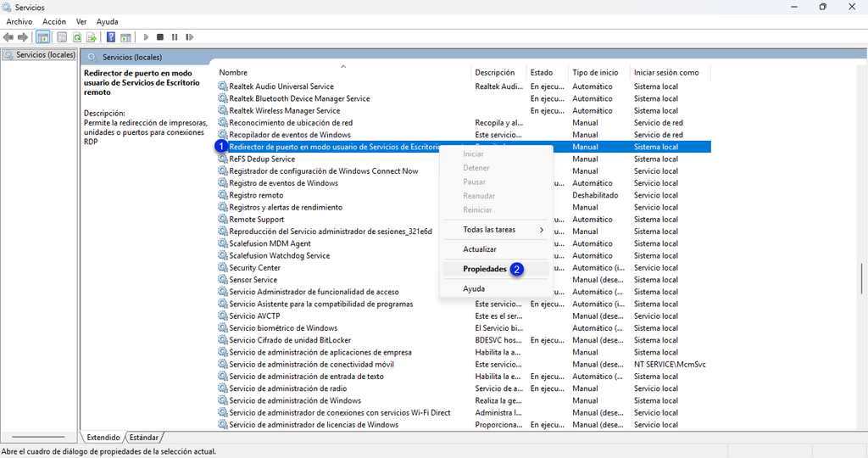Click the green Refresh toolbar icon

[77, 37]
